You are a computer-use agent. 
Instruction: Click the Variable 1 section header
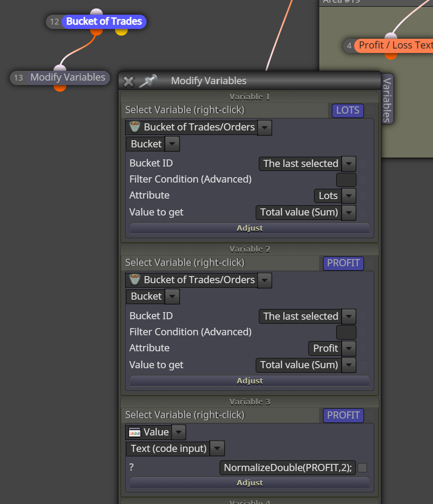click(x=249, y=97)
